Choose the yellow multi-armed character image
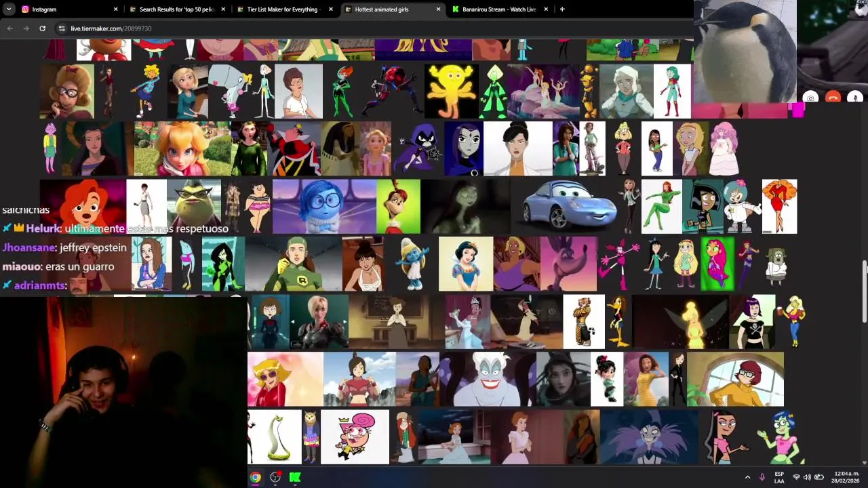Image resolution: width=868 pixels, height=488 pixels. [x=452, y=91]
